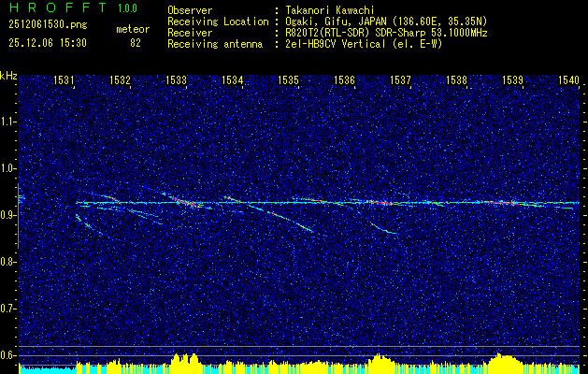
Task: Click the Receiving Location field label
Action: tap(218, 22)
